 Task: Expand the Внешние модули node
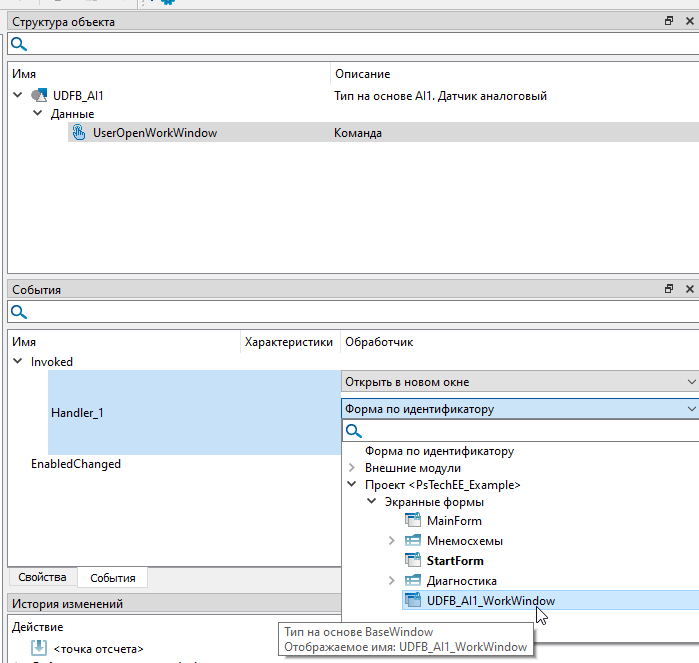point(352,468)
